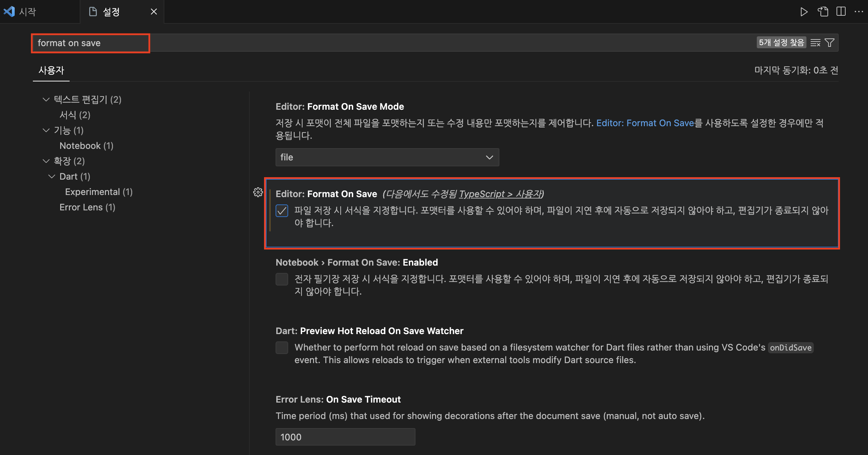
Task: Click the split editor icon
Action: pos(841,12)
